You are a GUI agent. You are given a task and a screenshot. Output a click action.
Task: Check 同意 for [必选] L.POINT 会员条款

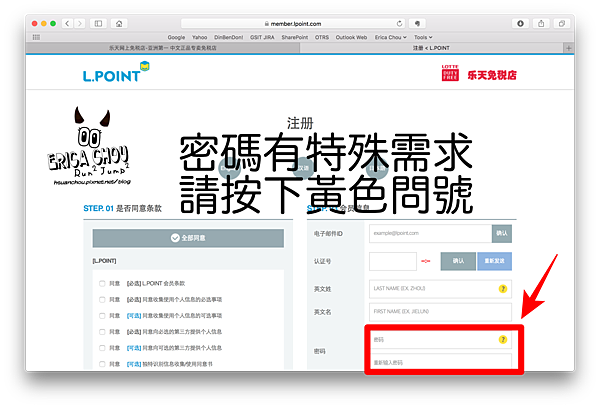pyautogui.click(x=102, y=284)
